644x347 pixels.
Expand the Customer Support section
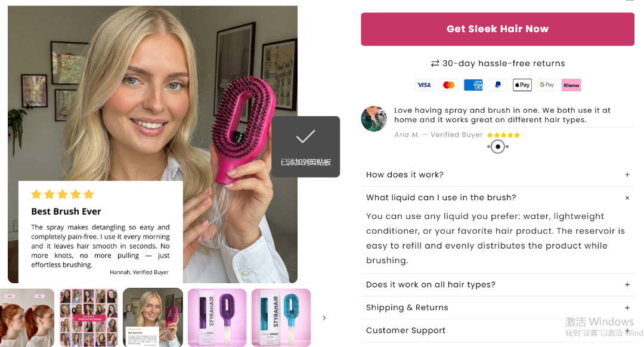tap(497, 330)
